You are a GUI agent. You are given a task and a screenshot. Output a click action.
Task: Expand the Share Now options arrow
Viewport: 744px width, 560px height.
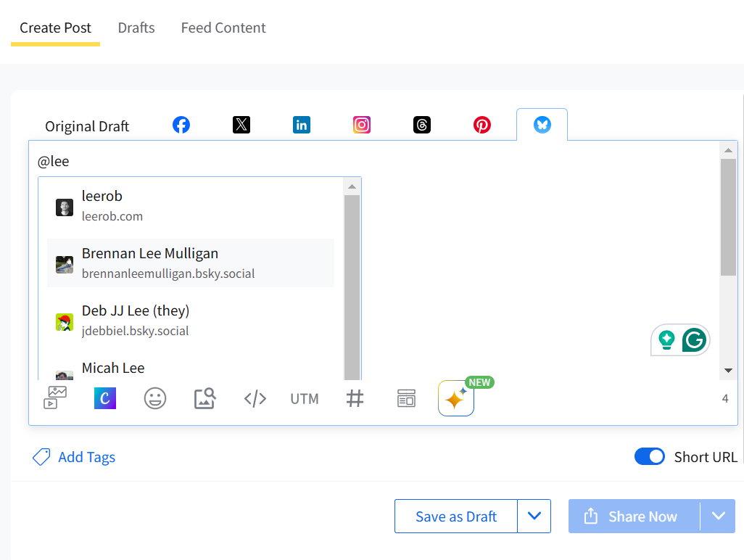pyautogui.click(x=718, y=516)
